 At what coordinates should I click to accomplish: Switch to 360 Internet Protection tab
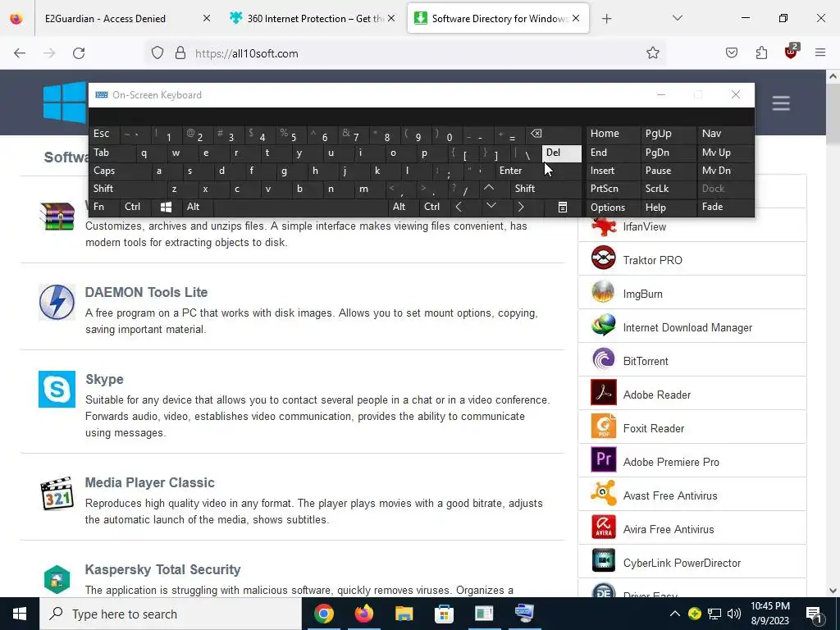313,18
